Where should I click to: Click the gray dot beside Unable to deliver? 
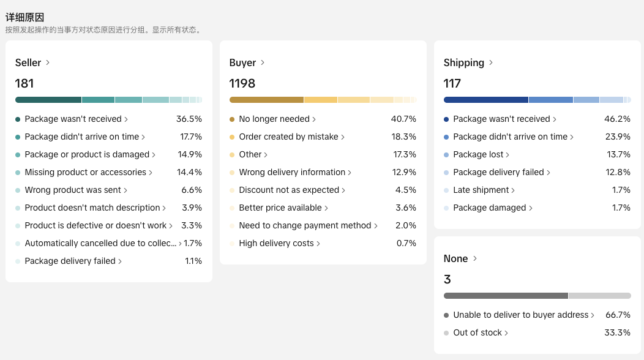click(447, 315)
